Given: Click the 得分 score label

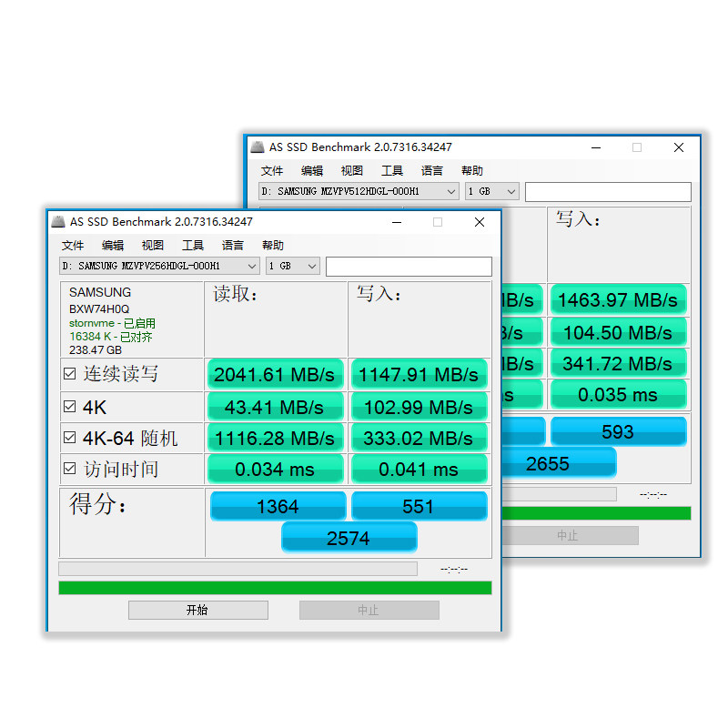Looking at the screenshot, I should (x=97, y=504).
